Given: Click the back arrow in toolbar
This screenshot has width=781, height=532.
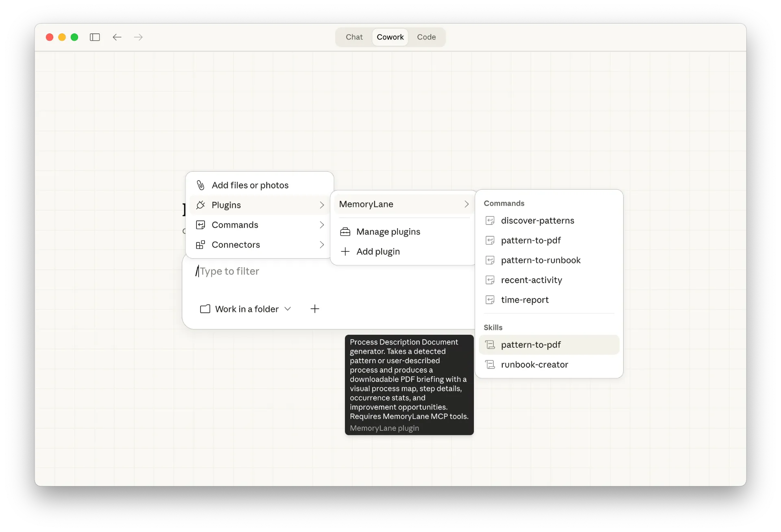Looking at the screenshot, I should coord(117,37).
